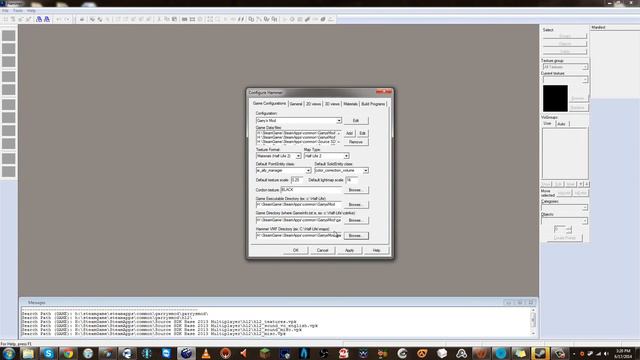
Task: Click Windows Start button
Action: 8,353
